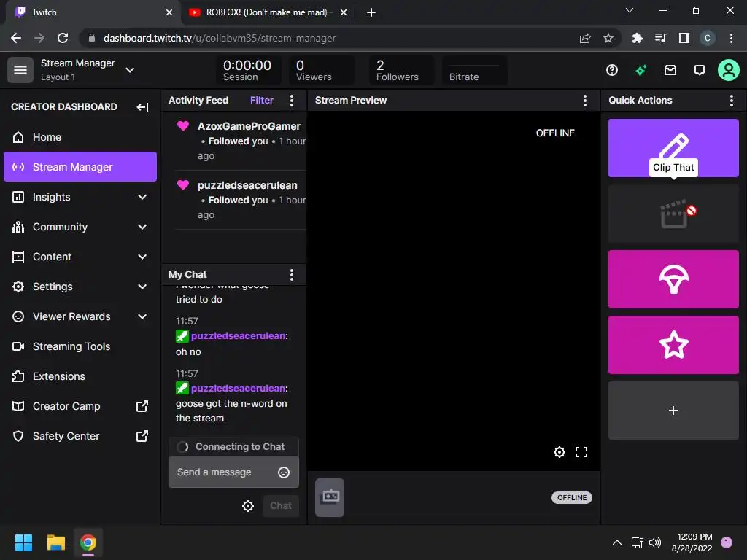747x560 pixels.
Task: Open My Chat three-dot options menu
Action: (292, 274)
